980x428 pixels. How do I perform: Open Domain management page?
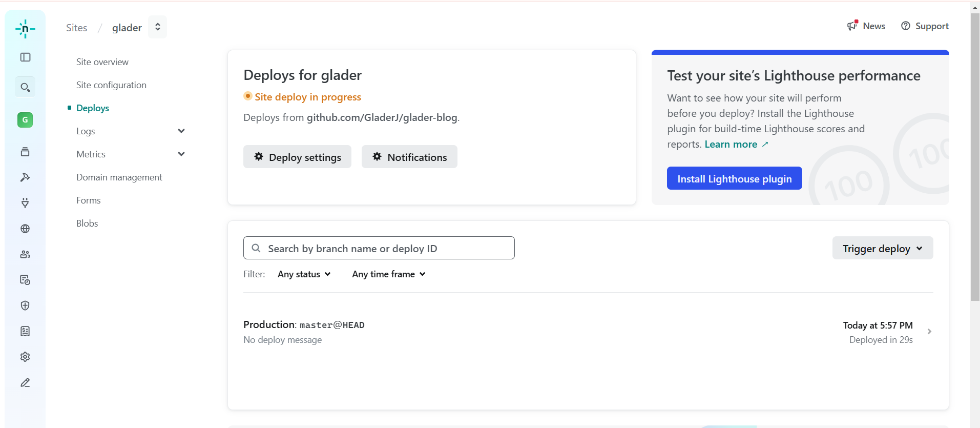119,177
